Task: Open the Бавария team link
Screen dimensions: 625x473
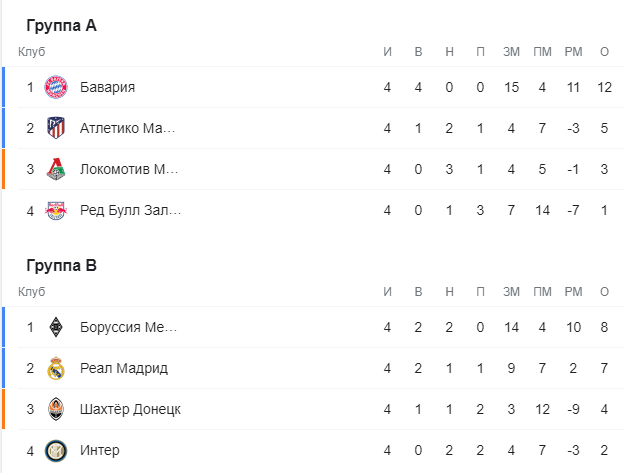Action: tap(107, 87)
